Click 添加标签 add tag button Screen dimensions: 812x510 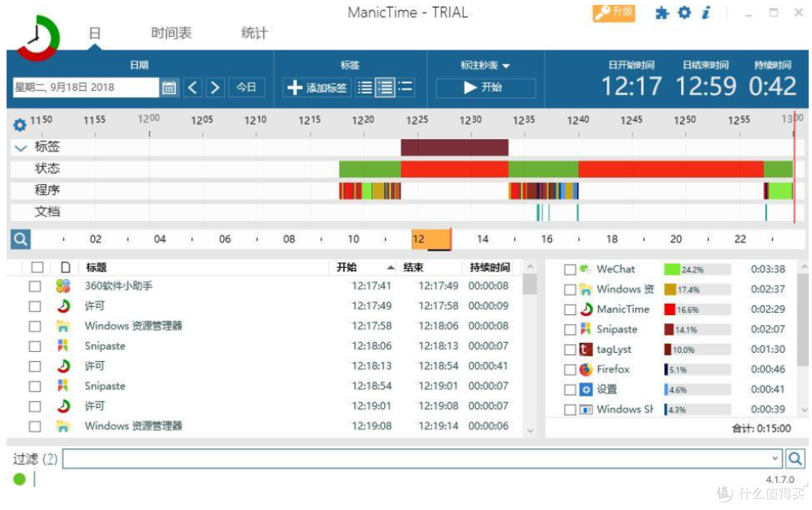pyautogui.click(x=317, y=87)
